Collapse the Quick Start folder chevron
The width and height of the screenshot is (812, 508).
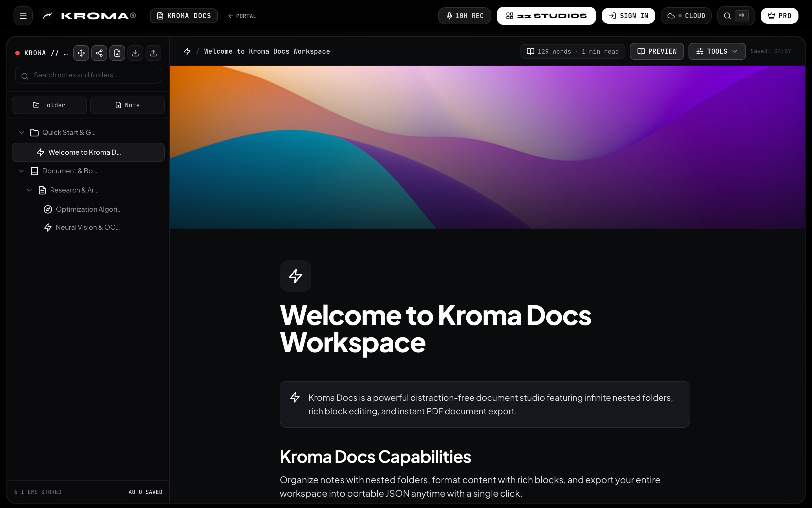(x=21, y=132)
